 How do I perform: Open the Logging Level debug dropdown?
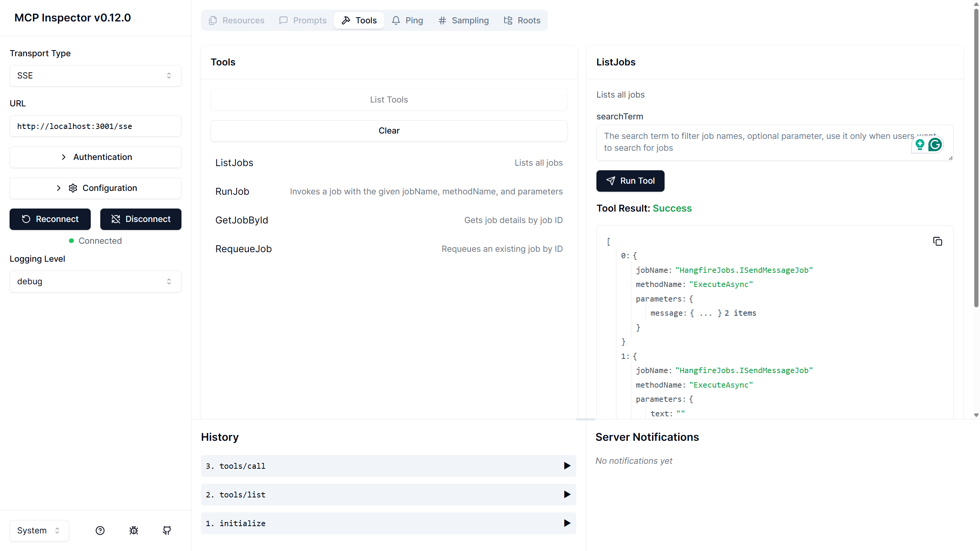pos(95,282)
